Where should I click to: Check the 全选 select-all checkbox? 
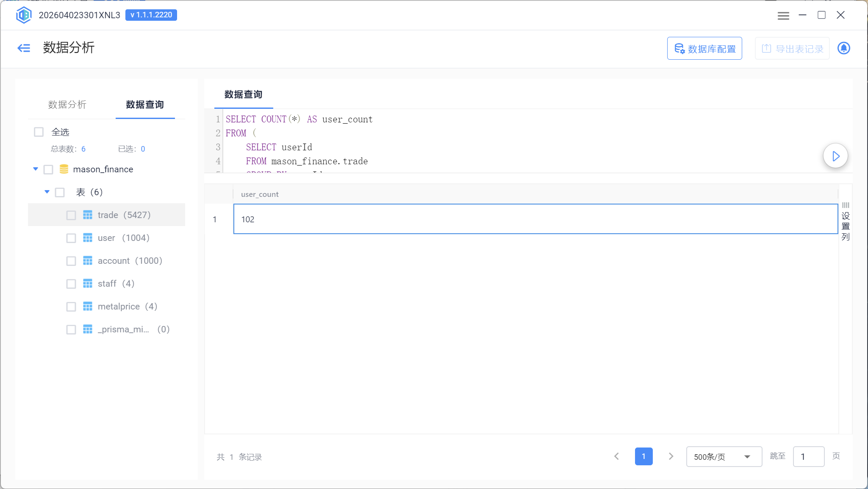pos(39,132)
